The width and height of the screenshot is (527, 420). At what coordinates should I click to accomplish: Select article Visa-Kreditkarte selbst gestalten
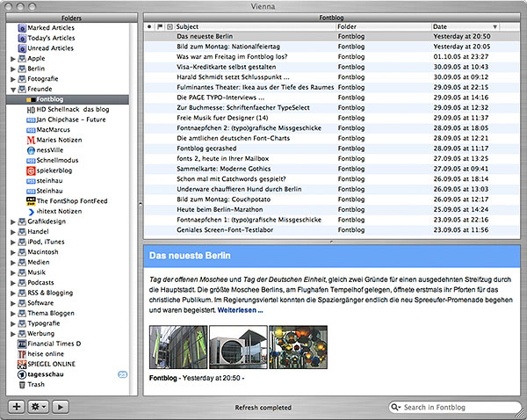[x=332, y=67]
